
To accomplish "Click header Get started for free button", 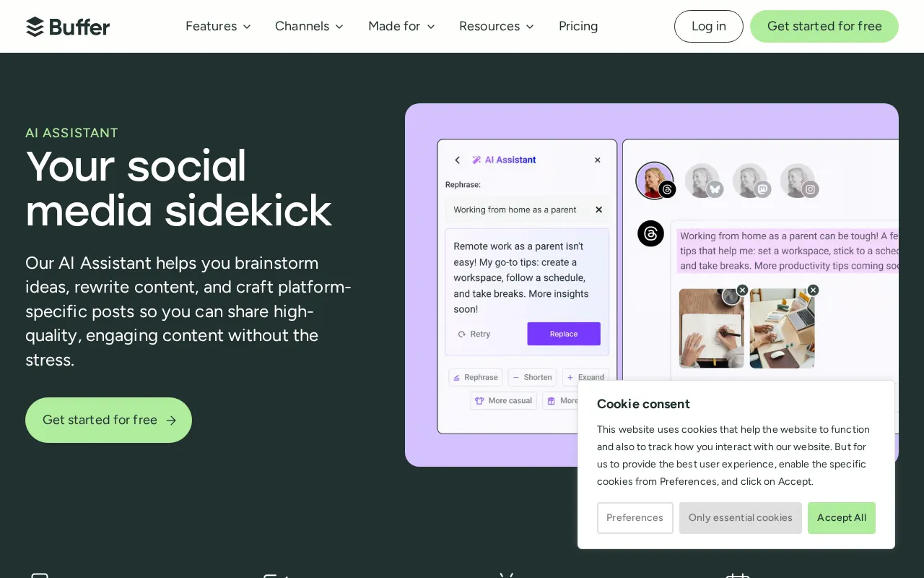I will click(x=824, y=26).
